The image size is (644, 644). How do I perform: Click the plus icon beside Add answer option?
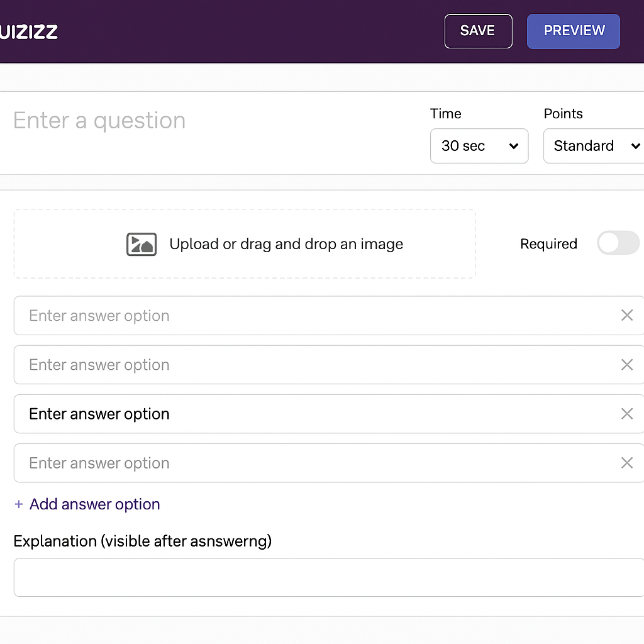[18, 504]
